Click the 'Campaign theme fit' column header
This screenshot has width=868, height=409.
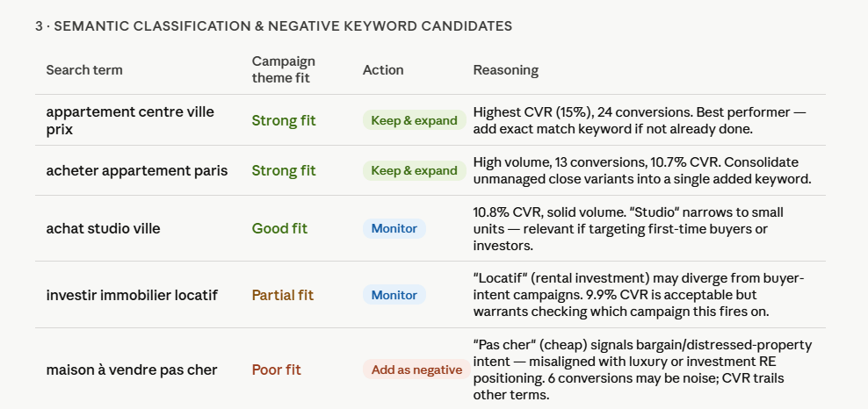pyautogui.click(x=284, y=69)
